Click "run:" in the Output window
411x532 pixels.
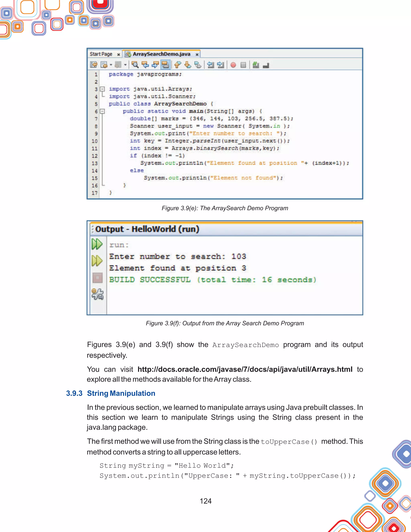[x=119, y=245]
